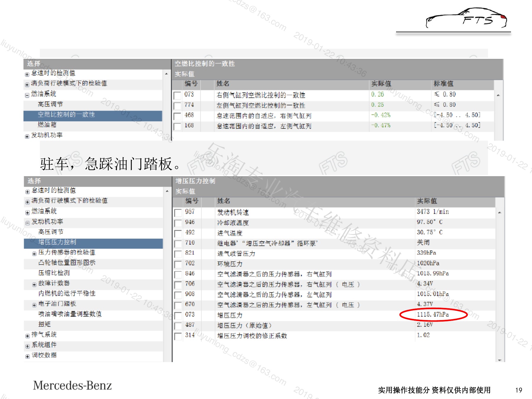Click scroll-up arrow of 空燃比控制的一致性 table

point(498,95)
